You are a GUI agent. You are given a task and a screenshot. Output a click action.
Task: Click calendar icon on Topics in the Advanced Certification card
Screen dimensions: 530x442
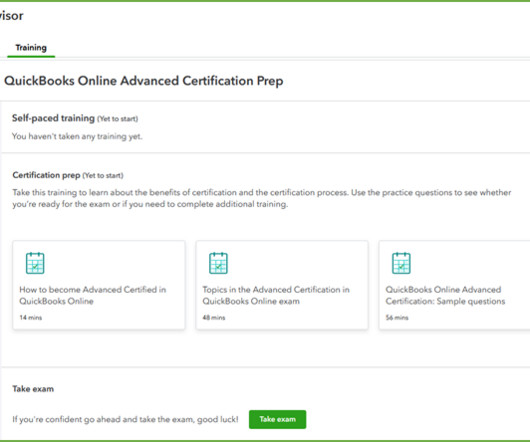(218, 263)
